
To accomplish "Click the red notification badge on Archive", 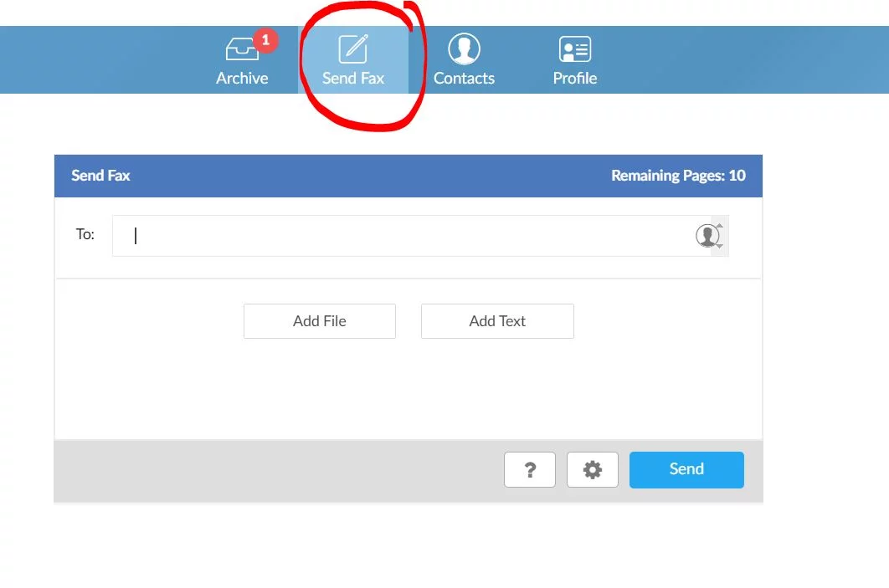I will pyautogui.click(x=265, y=39).
